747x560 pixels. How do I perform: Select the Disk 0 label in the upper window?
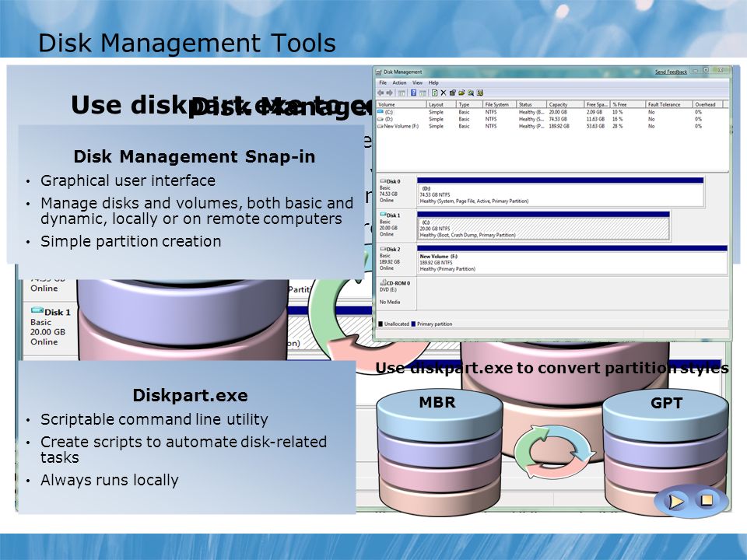tap(393, 181)
